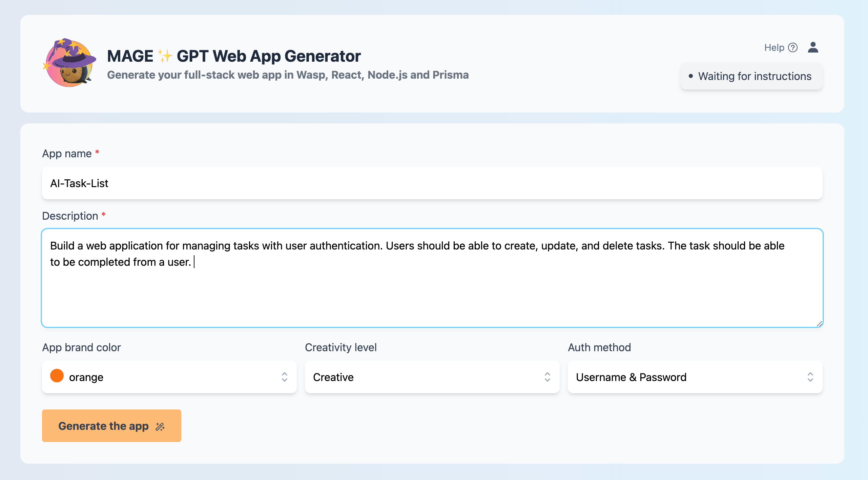
Task: Click the status bullet dot indicator
Action: coord(691,76)
